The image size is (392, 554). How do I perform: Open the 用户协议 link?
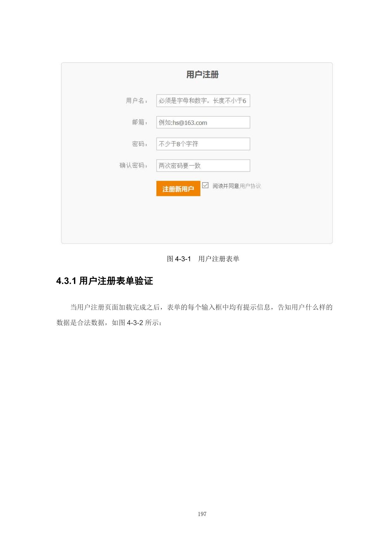coord(250,186)
